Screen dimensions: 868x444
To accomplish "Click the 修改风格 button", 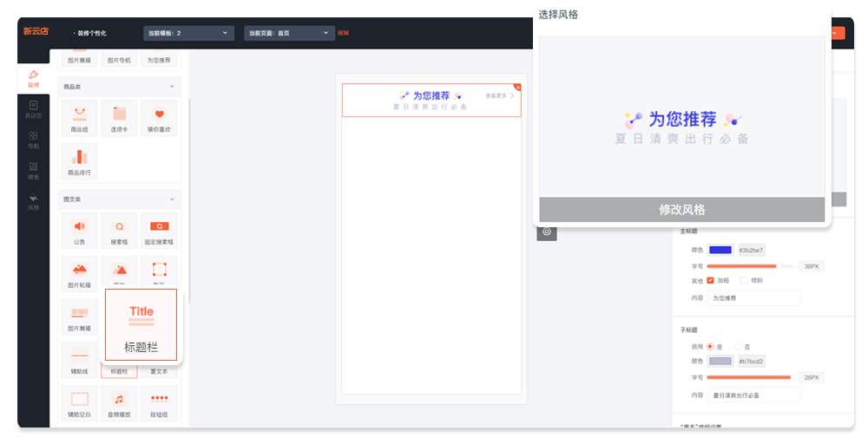I will [x=681, y=209].
